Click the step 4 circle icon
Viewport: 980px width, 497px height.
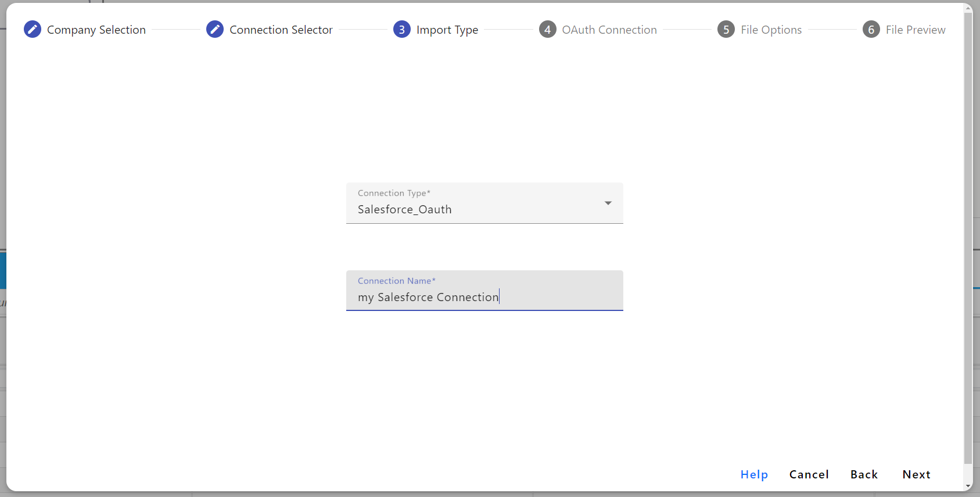pos(547,29)
